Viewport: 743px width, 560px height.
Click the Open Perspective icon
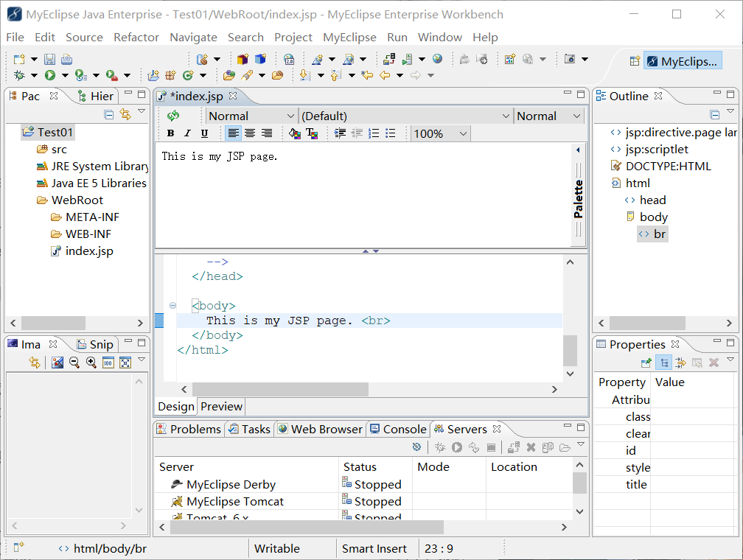(x=635, y=61)
